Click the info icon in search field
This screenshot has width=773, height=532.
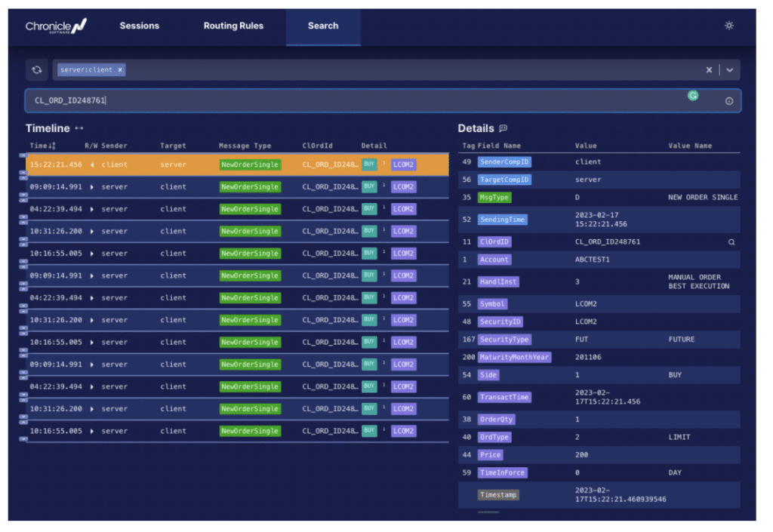tap(728, 101)
